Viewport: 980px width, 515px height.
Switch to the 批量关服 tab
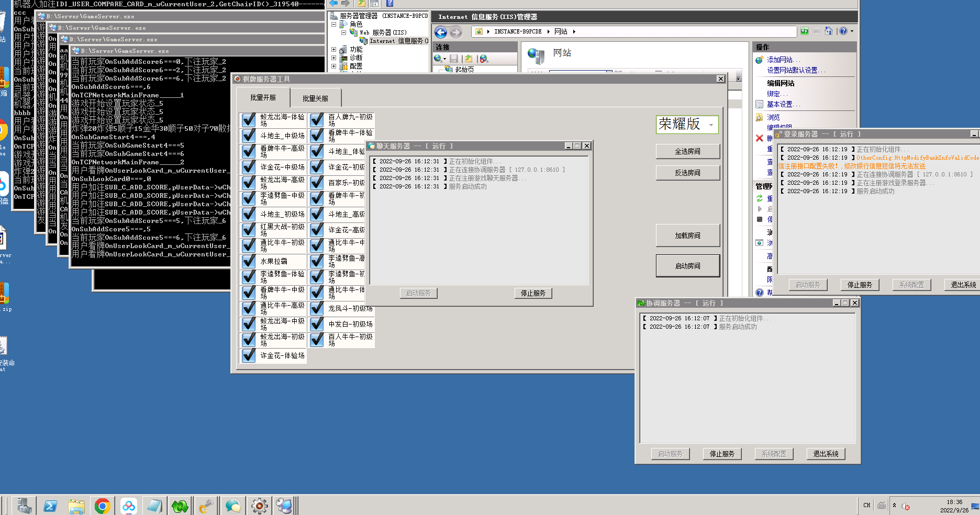pos(315,98)
